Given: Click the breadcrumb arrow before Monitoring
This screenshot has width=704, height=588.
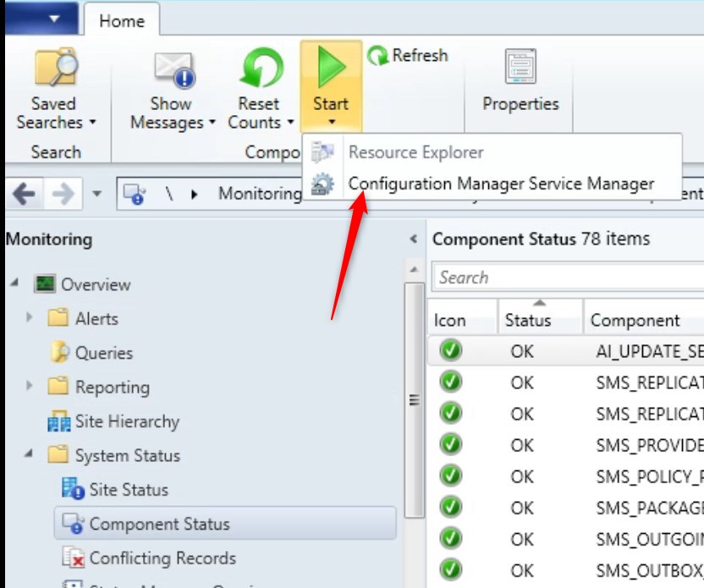Looking at the screenshot, I should 194,195.
